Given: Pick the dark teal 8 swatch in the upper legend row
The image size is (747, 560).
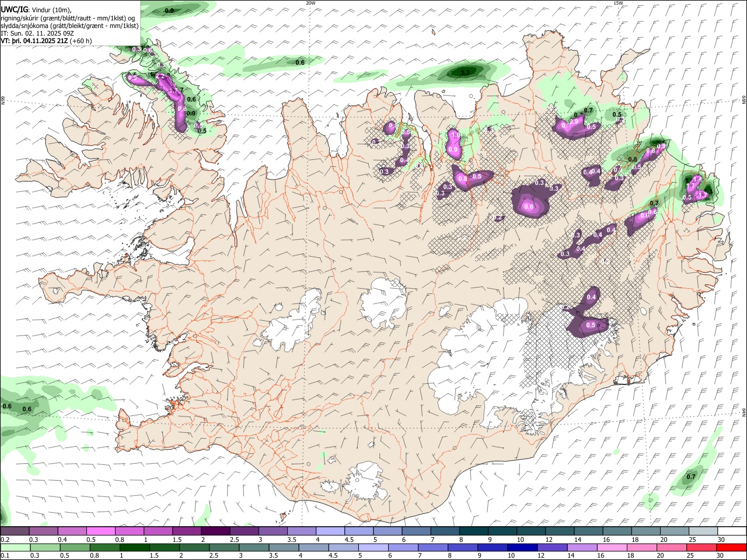Looking at the screenshot, I should tap(473, 531).
